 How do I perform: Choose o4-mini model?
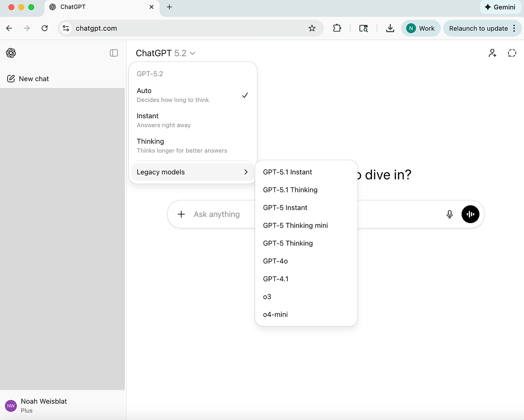tap(306, 315)
